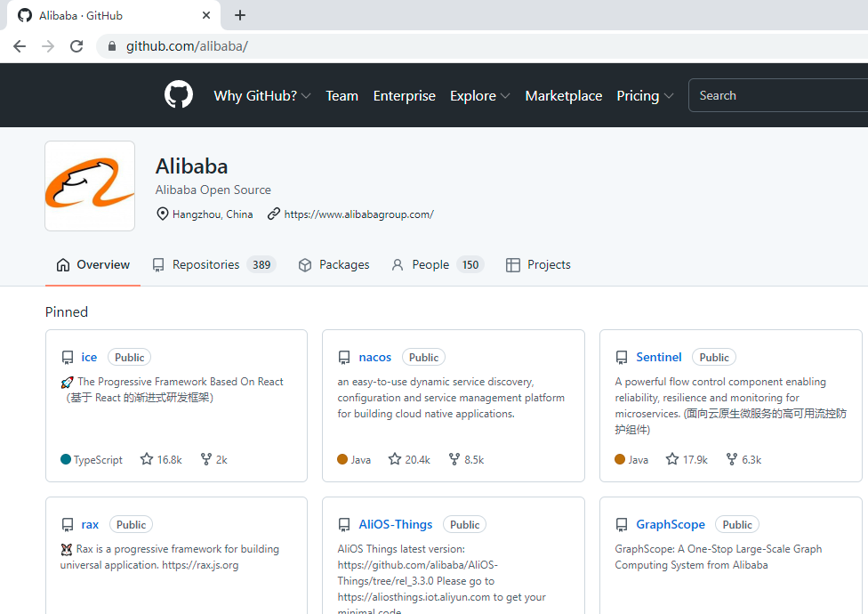Switch to the People tab
Screen dimensions: 868x614
click(x=438, y=264)
